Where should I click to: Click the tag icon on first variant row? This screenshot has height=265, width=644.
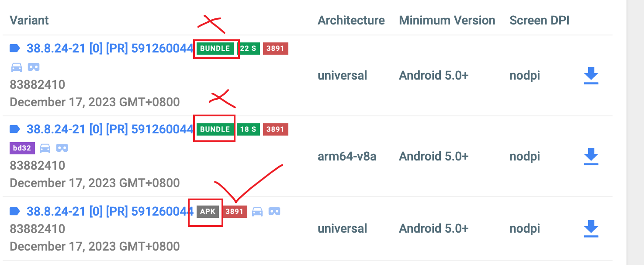pos(15,48)
